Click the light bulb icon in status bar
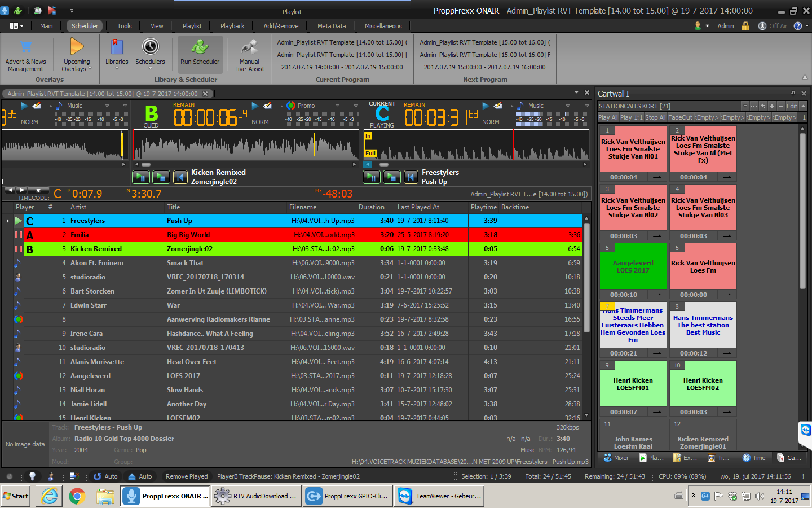 [x=32, y=476]
